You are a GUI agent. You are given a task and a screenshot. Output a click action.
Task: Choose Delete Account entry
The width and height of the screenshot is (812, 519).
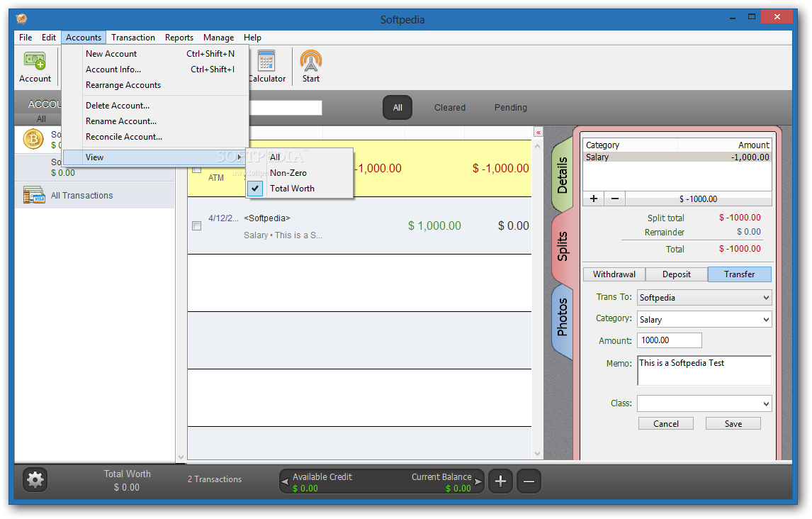pyautogui.click(x=154, y=106)
